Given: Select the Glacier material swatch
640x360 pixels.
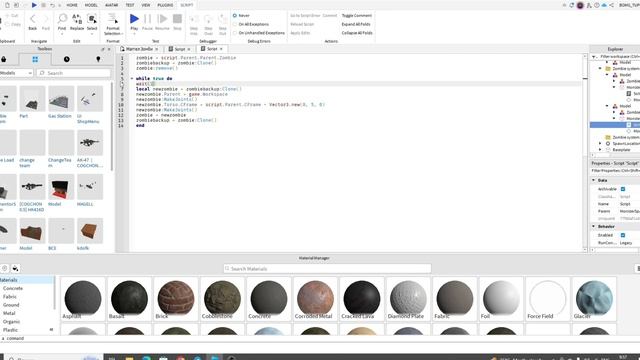Looking at the screenshot, I should point(594,299).
